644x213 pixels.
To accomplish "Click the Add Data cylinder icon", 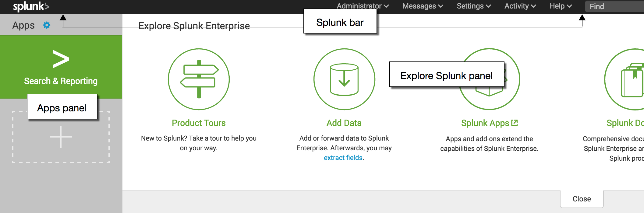I will [x=344, y=79].
